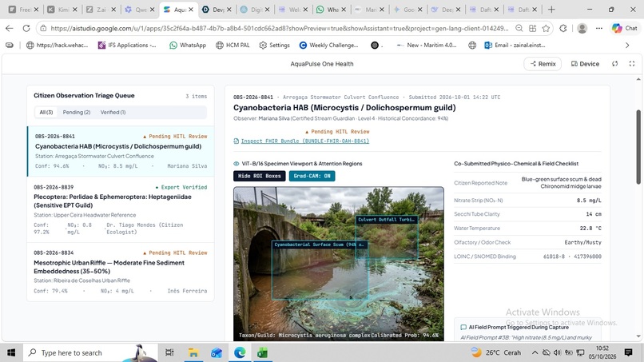Click the 26°C Cerah weather widget
This screenshot has height=362, width=644.
point(496,352)
